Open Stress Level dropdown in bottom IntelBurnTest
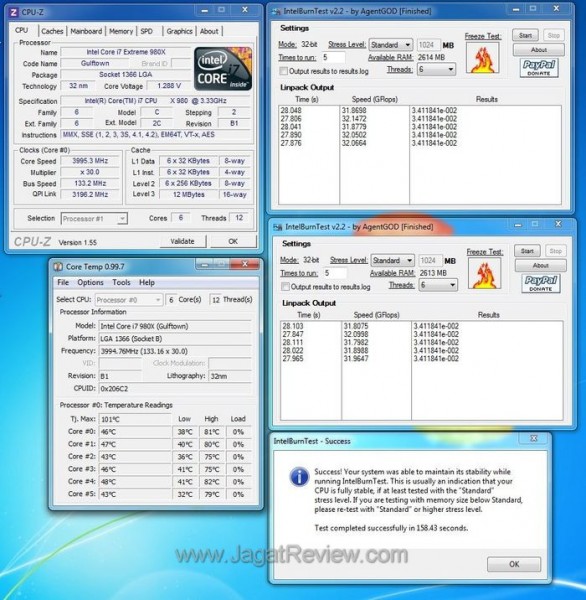This screenshot has width=586, height=600. (393, 261)
